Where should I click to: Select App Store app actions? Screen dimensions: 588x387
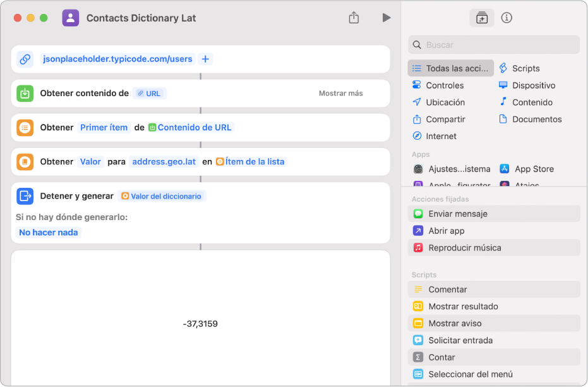click(x=527, y=169)
